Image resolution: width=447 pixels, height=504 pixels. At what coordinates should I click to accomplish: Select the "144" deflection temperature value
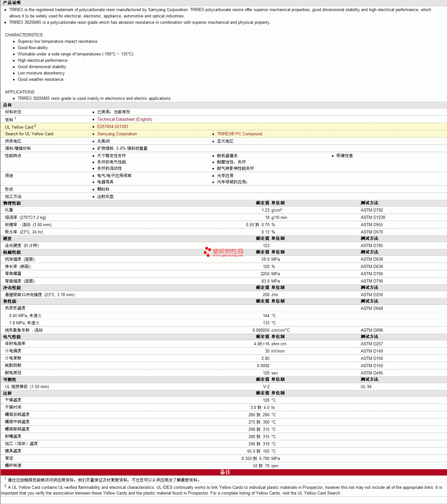[266, 316]
